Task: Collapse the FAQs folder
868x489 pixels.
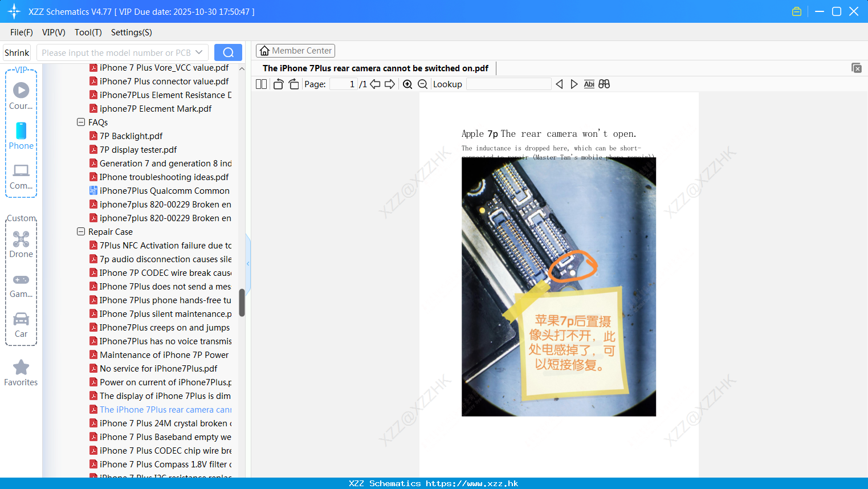Action: (x=81, y=122)
